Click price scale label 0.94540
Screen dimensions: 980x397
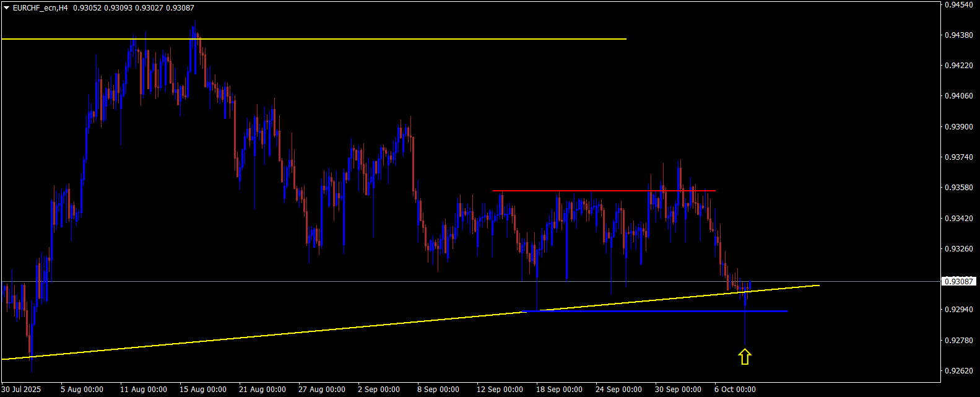[958, 4]
